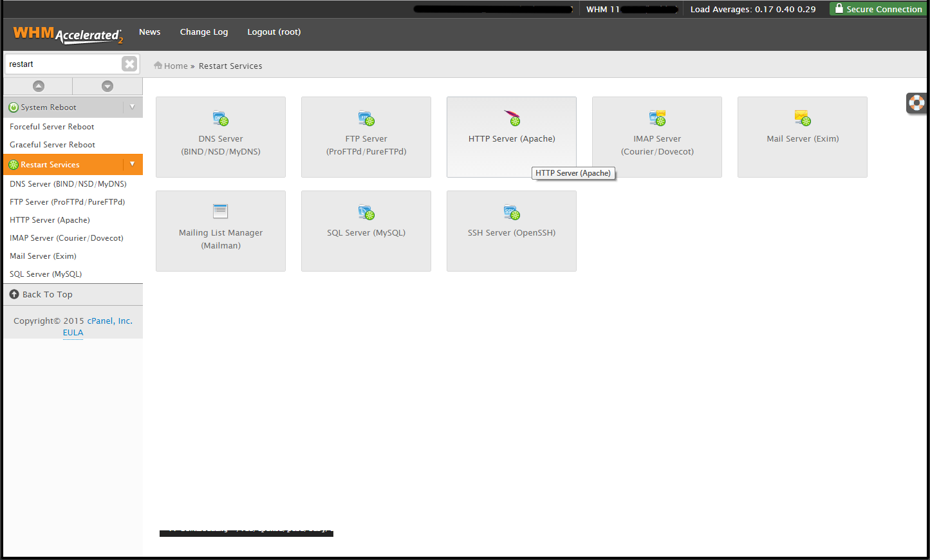Open the Change Log menu item

coord(204,32)
